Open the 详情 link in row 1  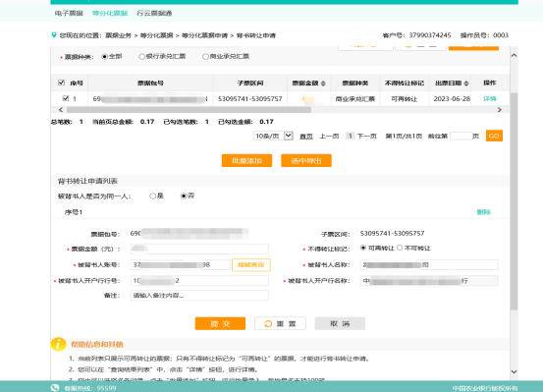490,99
